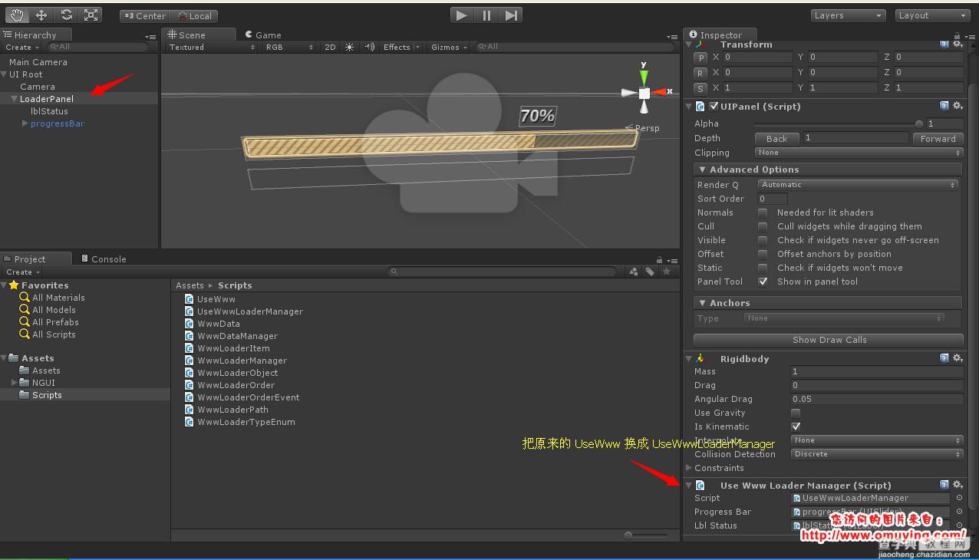Viewport: 979px width, 560px height.
Task: Enable the Visible checkbox
Action: pyautogui.click(x=763, y=240)
